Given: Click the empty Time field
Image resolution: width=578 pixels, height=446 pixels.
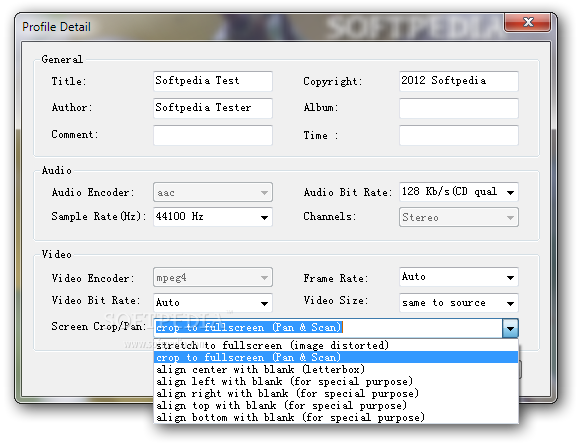Looking at the screenshot, I should click(x=459, y=135).
